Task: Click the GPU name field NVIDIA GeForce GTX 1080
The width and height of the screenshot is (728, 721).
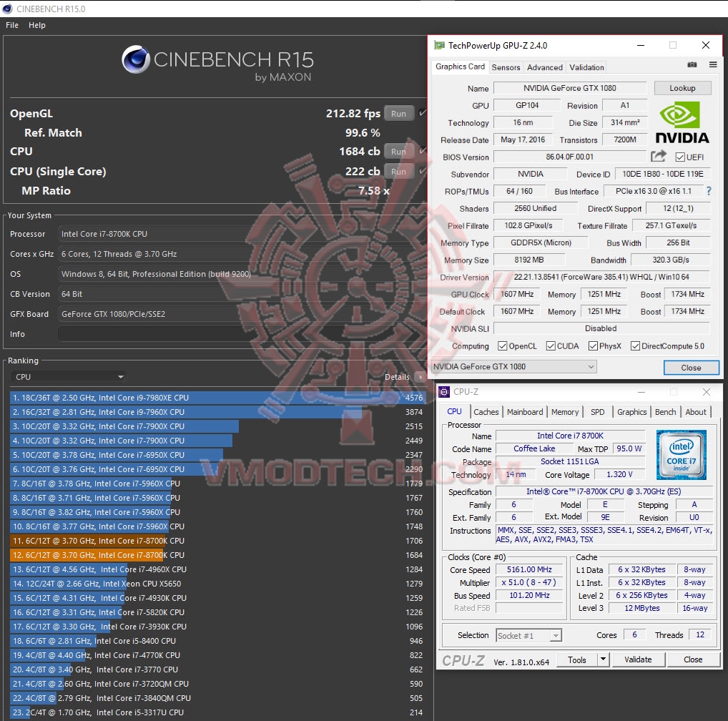Action: [570, 88]
